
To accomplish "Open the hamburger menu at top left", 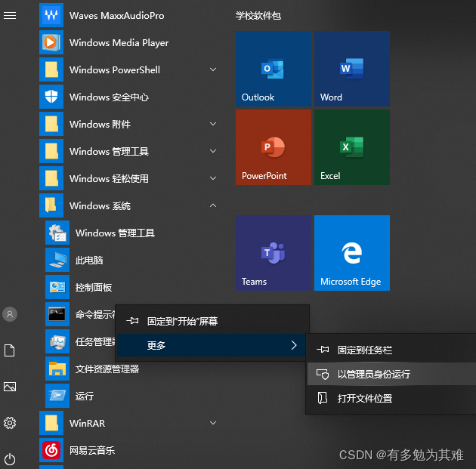I will click(10, 15).
